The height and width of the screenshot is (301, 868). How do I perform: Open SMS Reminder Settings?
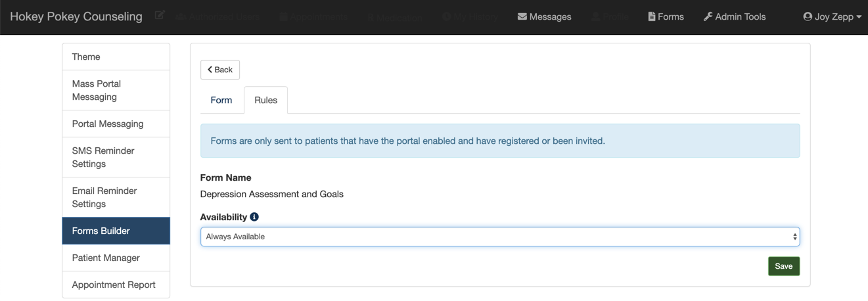pos(116,157)
